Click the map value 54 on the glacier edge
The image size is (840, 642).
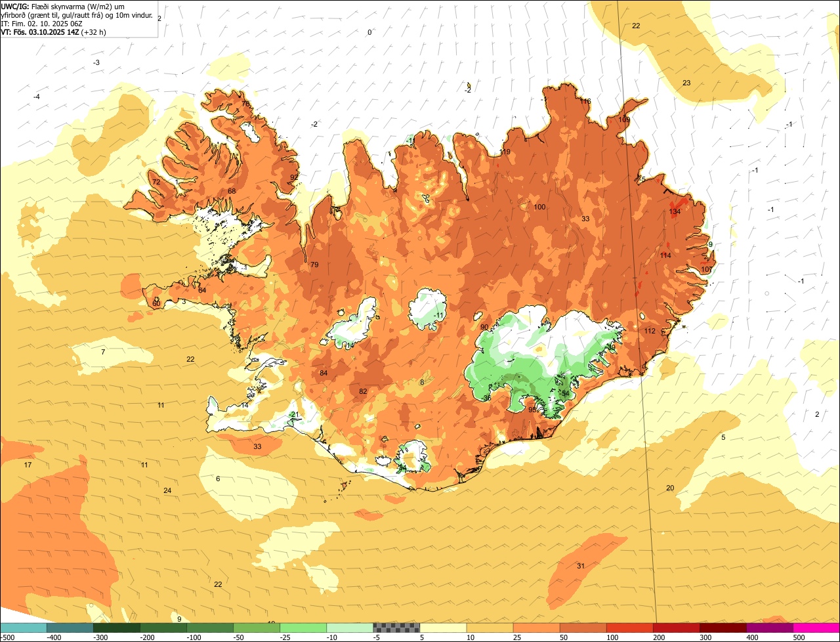pos(566,393)
